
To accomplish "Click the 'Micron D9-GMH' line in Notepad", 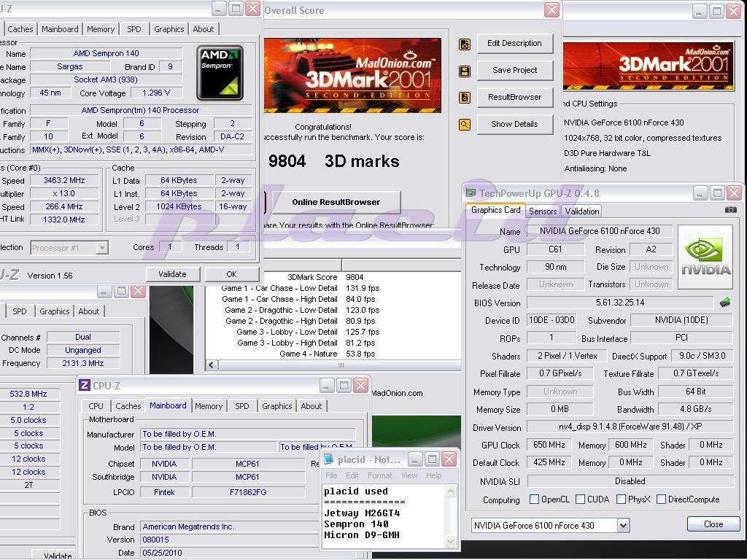I will tap(362, 534).
